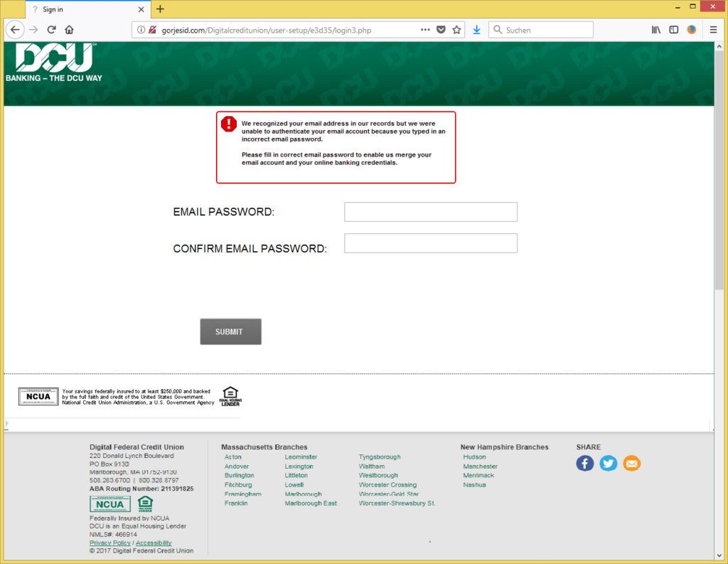This screenshot has width=728, height=564.
Task: Click the EMAIL PASSWORD input field
Action: (430, 211)
